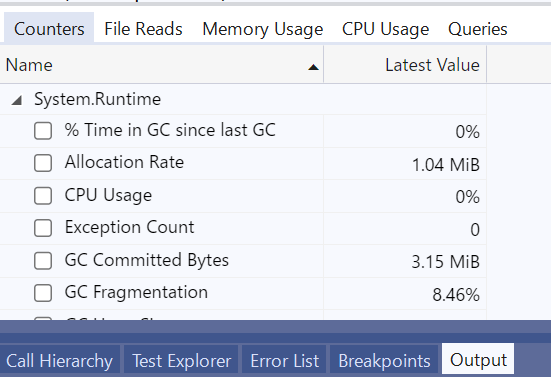The width and height of the screenshot is (551, 377).
Task: Open the Memory Usage tab
Action: click(262, 29)
